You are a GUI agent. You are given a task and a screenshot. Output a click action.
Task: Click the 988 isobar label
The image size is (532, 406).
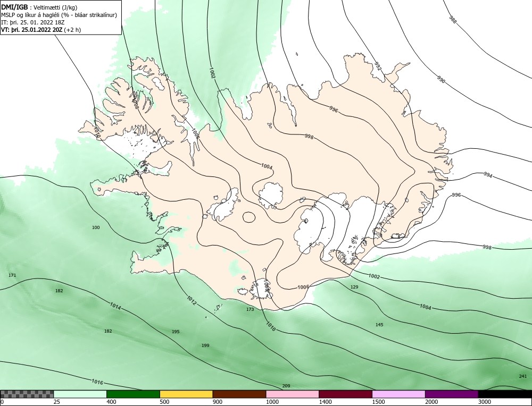[x=453, y=20]
